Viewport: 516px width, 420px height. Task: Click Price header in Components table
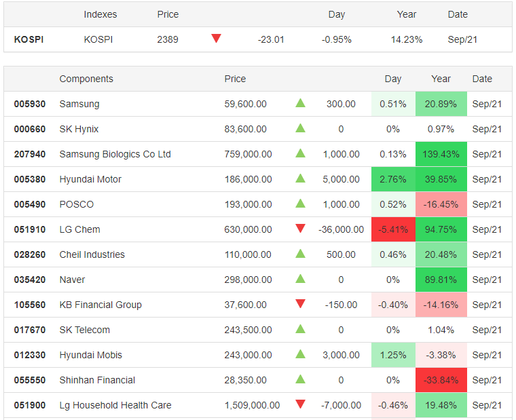coord(235,79)
